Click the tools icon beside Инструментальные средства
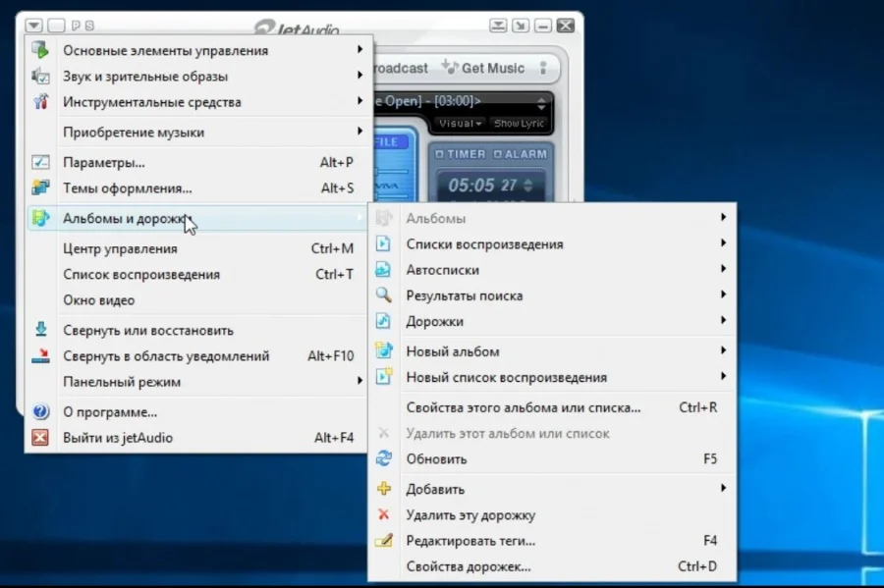This screenshot has height=588, width=884. click(40, 101)
